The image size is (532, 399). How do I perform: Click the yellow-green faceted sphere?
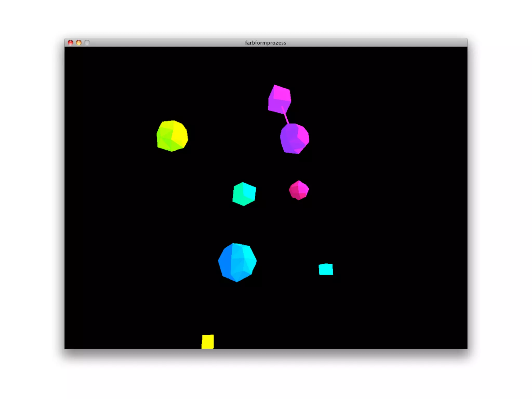pyautogui.click(x=172, y=136)
